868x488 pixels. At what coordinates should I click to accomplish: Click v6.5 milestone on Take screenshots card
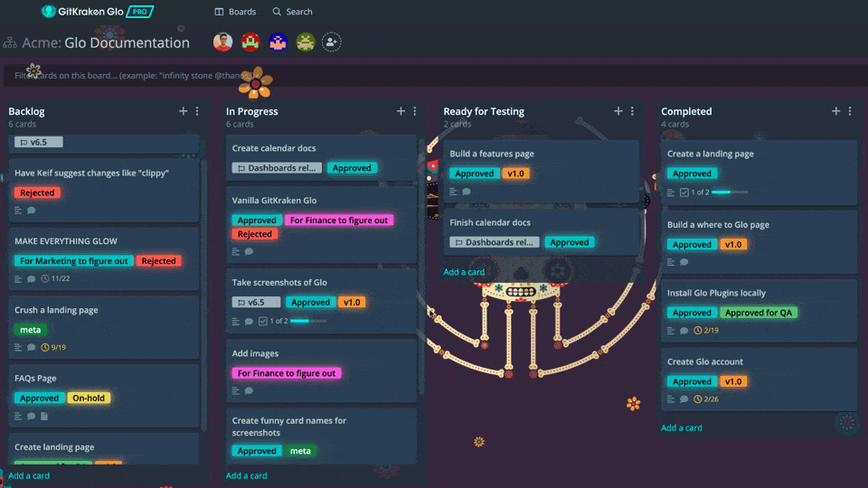pyautogui.click(x=256, y=302)
